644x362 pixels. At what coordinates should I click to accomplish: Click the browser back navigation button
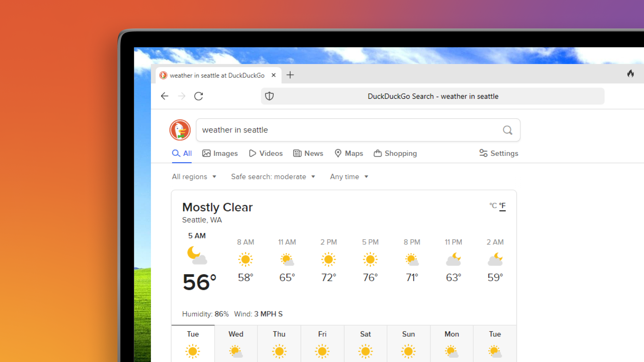(165, 96)
